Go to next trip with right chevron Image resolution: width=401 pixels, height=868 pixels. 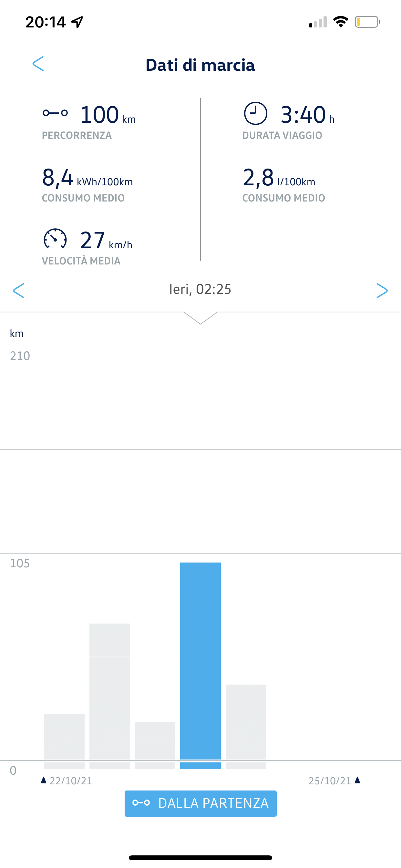(x=382, y=290)
